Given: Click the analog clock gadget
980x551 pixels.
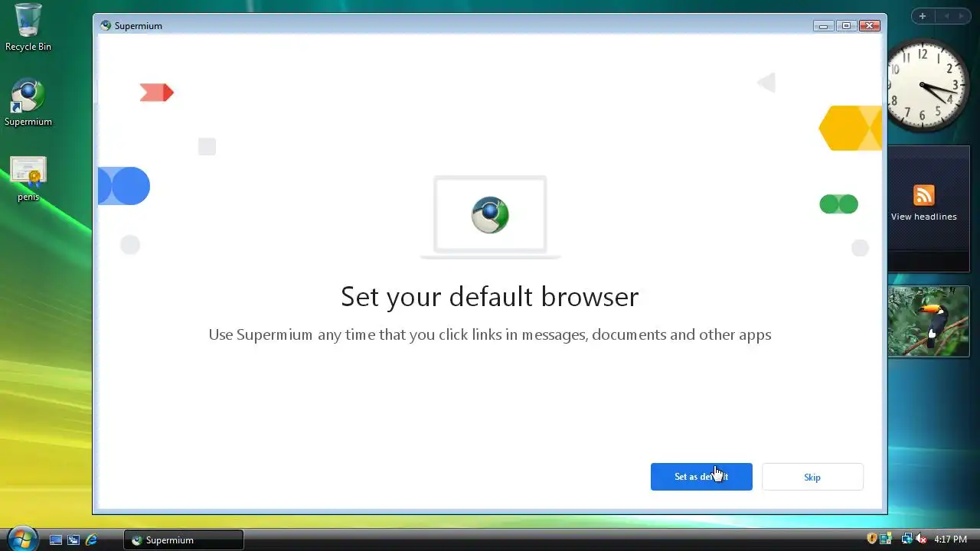Looking at the screenshot, I should click(x=924, y=85).
